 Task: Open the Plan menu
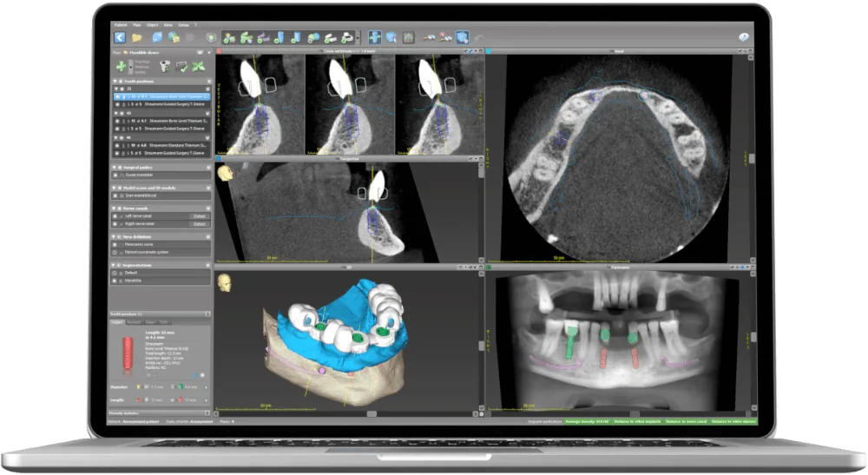tap(137, 25)
